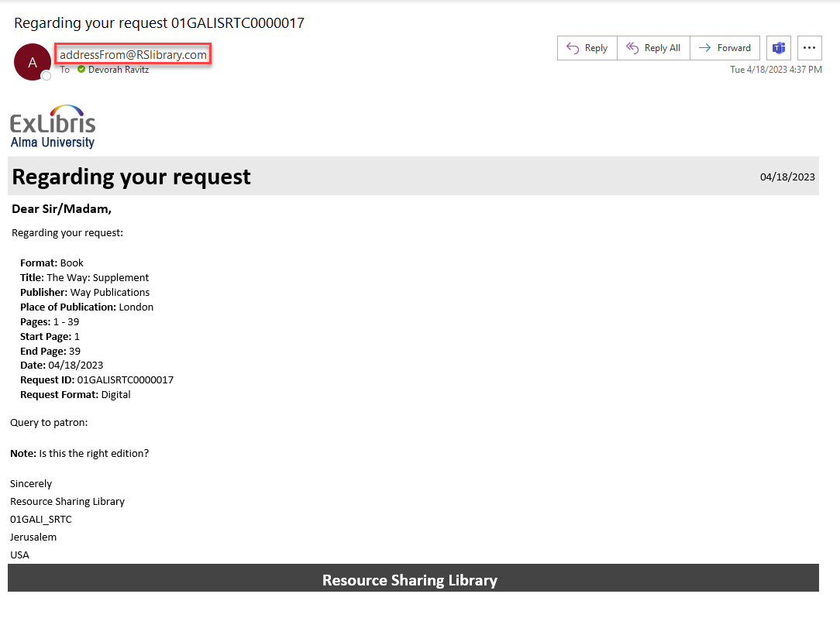
Task: Forward this email message
Action: click(x=725, y=48)
